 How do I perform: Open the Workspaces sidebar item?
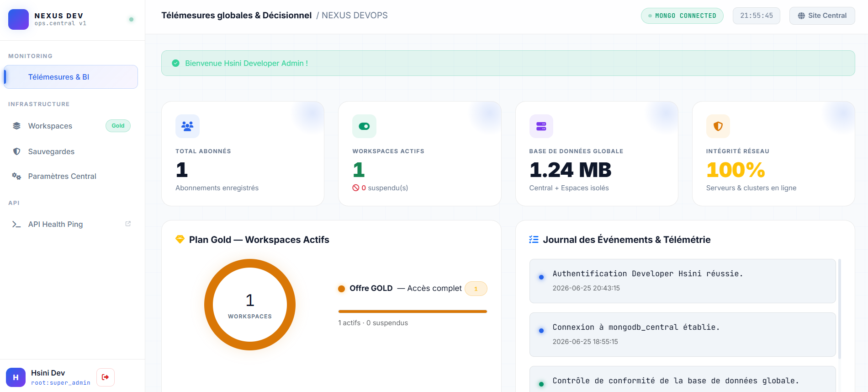71,126
